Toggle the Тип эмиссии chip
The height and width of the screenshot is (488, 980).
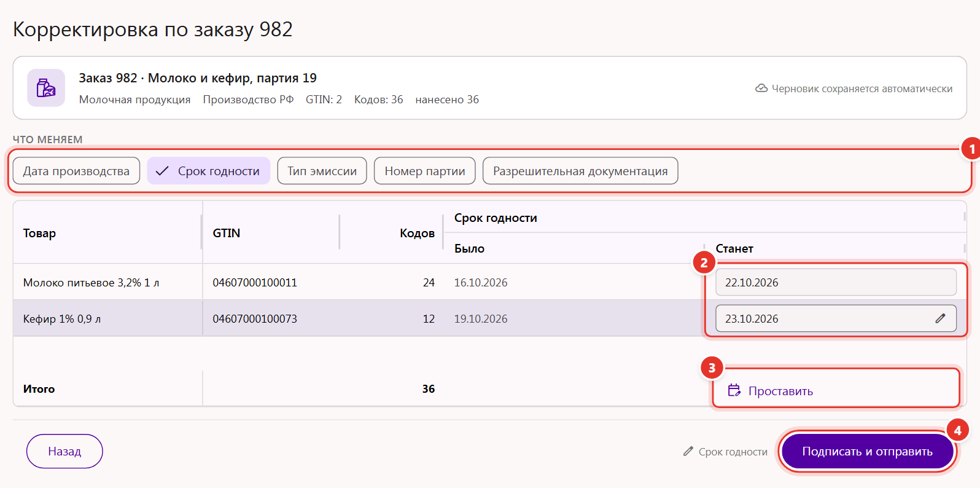coord(322,171)
